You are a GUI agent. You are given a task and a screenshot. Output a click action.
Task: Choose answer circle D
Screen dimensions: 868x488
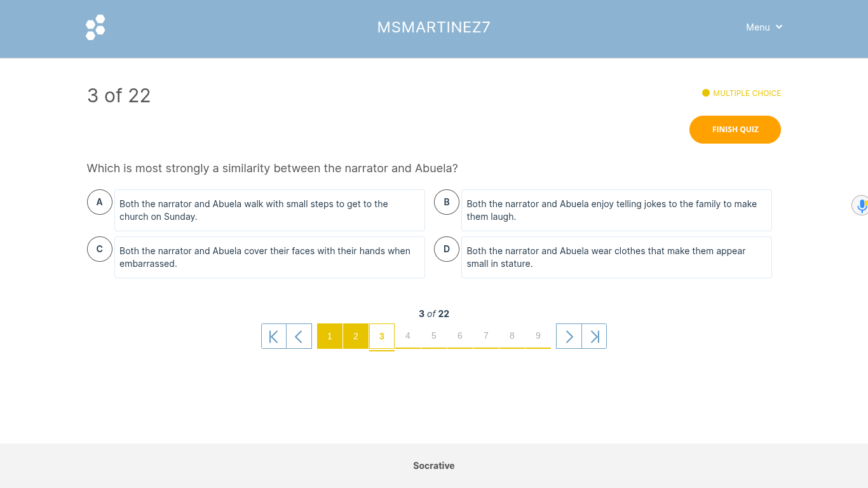tap(447, 249)
